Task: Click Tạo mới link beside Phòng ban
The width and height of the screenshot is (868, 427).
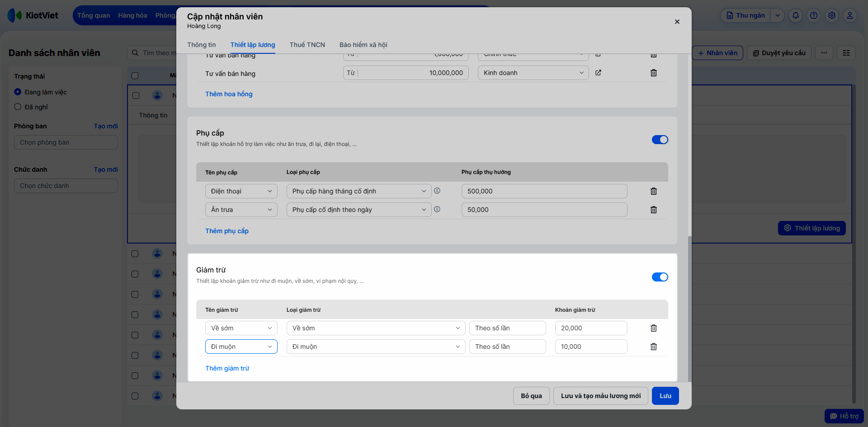Action: pos(106,126)
